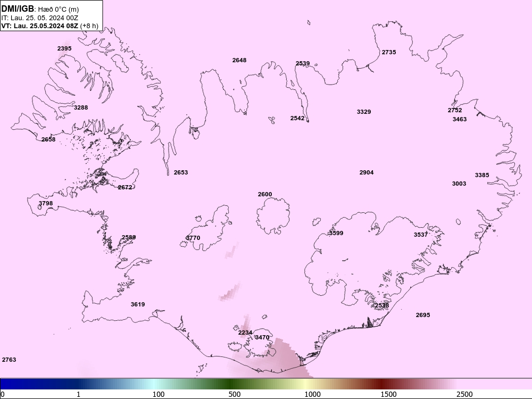Click the DMI/IGB title text
This screenshot has width=532, height=399.
point(18,9)
